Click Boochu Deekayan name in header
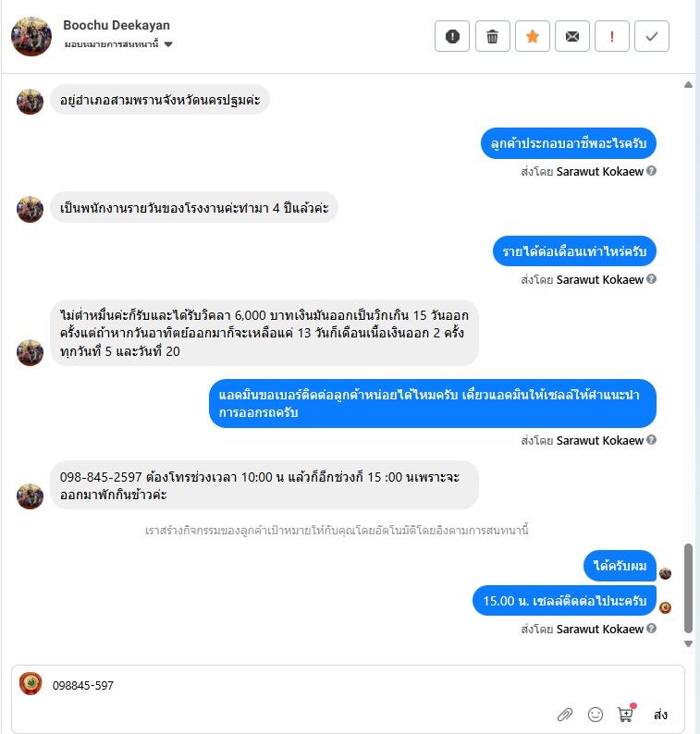 pyautogui.click(x=117, y=25)
